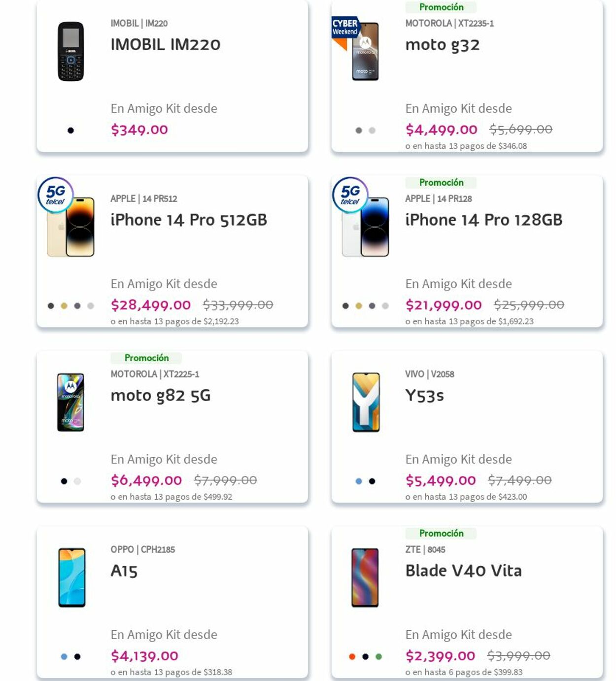Screen dimensions: 616x681
Task: Click the moto g82 5G phone image
Action: 71,402
